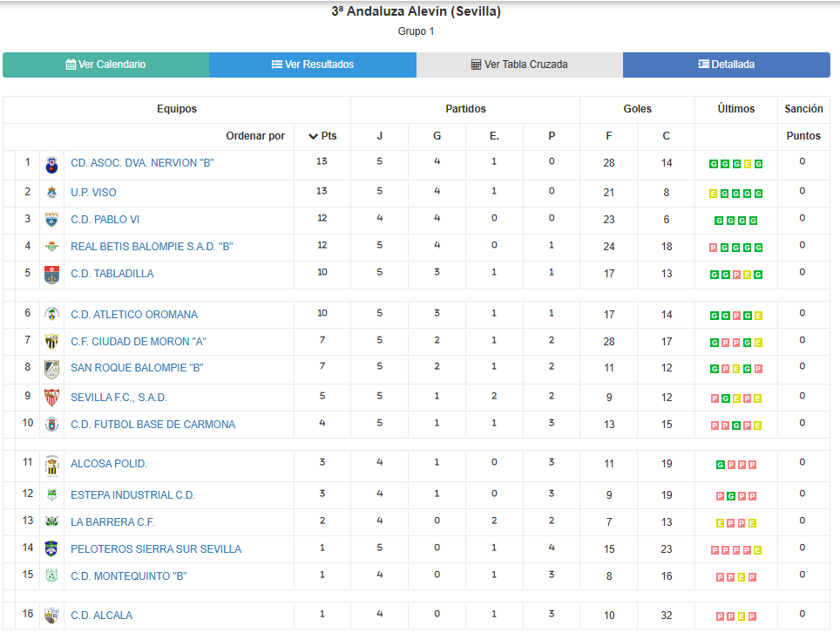Click green G first result badge for Alcosa Polid.
Image resolution: width=840 pixels, height=640 pixels.
point(720,465)
